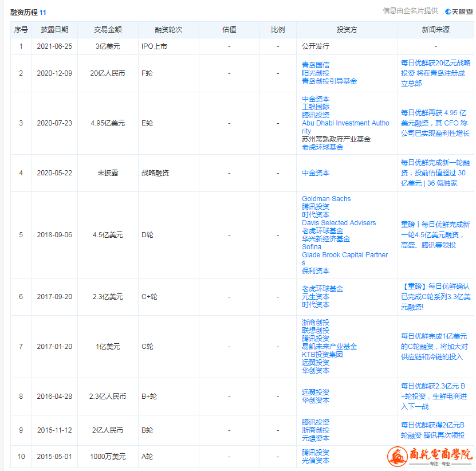
Task: Open the B+轮 2.3亿元 news article
Action: click(x=435, y=397)
